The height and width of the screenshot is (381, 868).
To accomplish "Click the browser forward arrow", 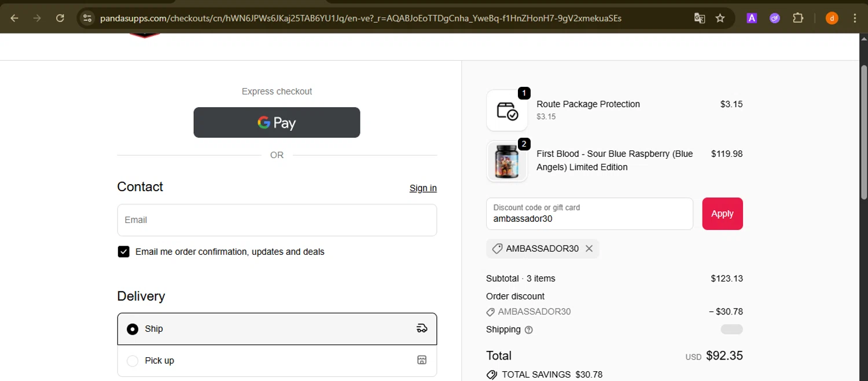I will pos(37,18).
